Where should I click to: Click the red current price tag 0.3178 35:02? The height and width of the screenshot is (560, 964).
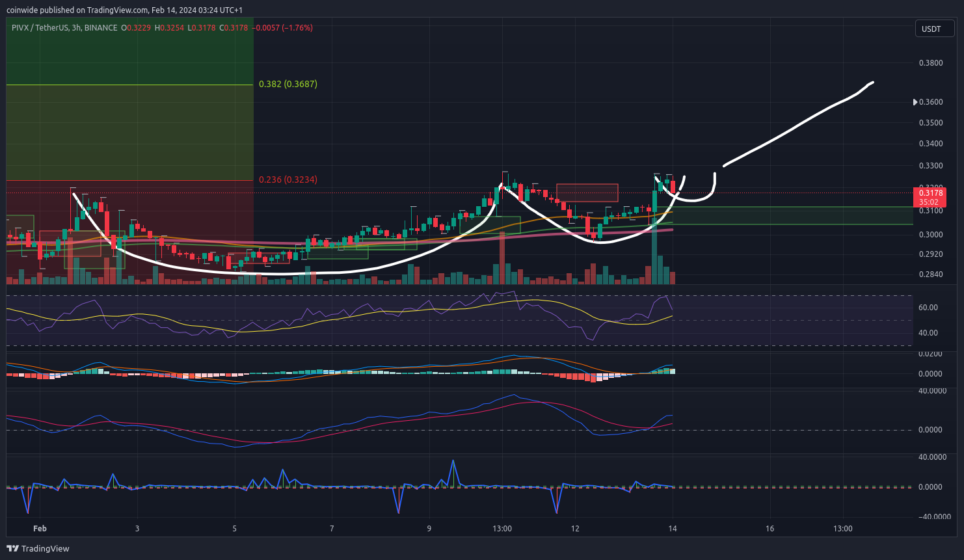click(930, 197)
